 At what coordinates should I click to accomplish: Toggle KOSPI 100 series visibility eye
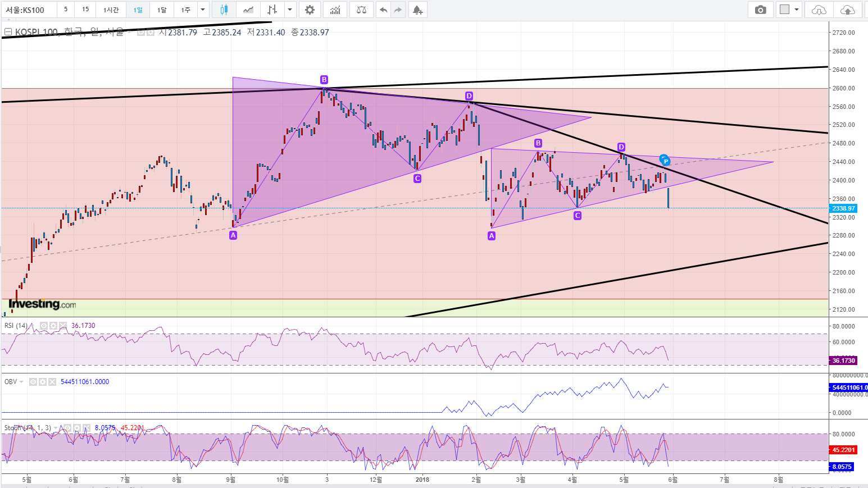click(x=141, y=33)
